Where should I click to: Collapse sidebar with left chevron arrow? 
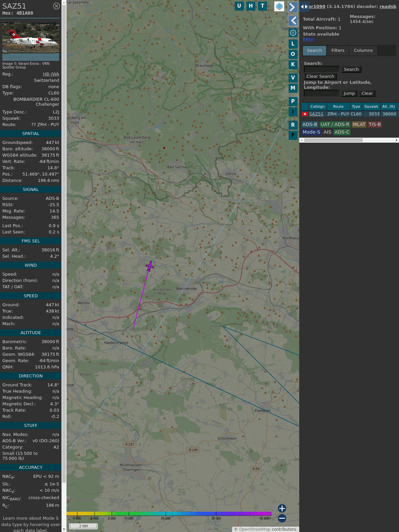pyautogui.click(x=293, y=21)
